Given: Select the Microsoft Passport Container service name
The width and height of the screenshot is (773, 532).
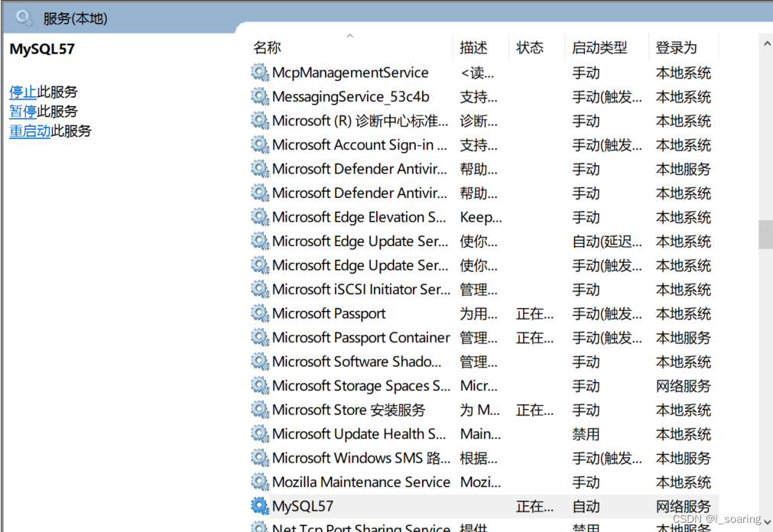Looking at the screenshot, I should 361,338.
